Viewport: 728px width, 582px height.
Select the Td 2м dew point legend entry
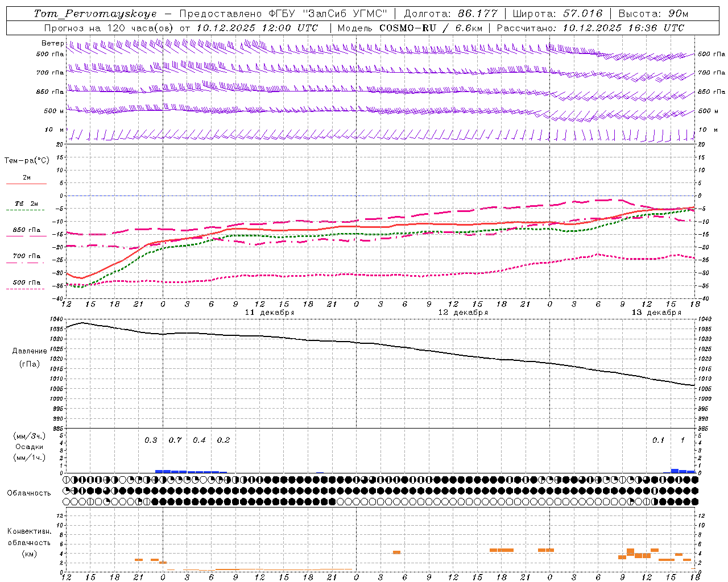pos(27,203)
